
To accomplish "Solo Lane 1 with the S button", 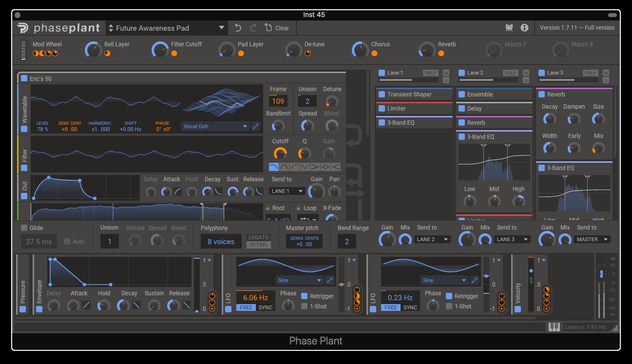I will (x=446, y=80).
